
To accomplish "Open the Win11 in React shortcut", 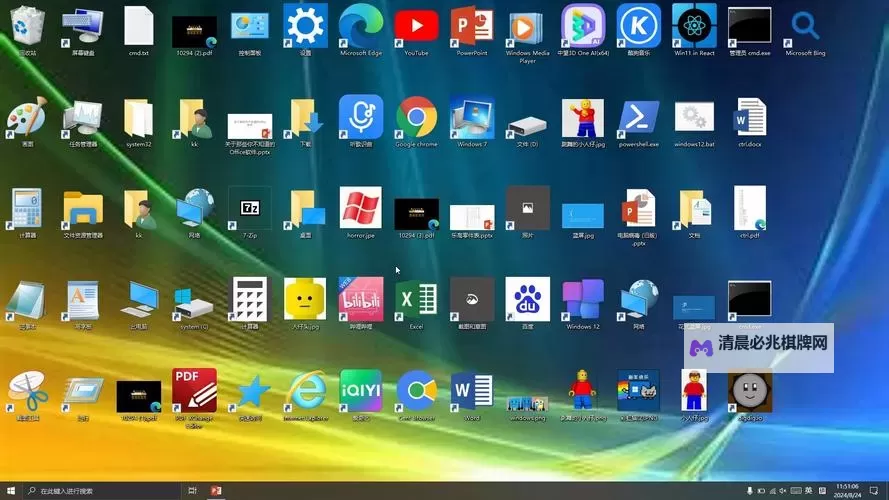I will [694, 26].
